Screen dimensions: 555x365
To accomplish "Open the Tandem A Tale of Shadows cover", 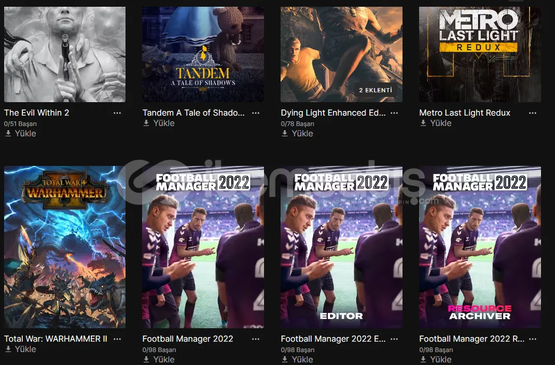I will click(203, 54).
